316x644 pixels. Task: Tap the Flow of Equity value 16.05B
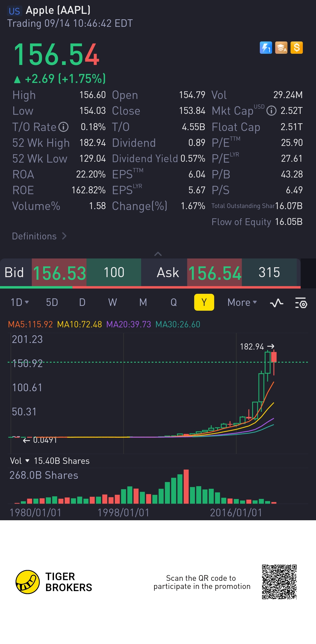[x=289, y=222]
